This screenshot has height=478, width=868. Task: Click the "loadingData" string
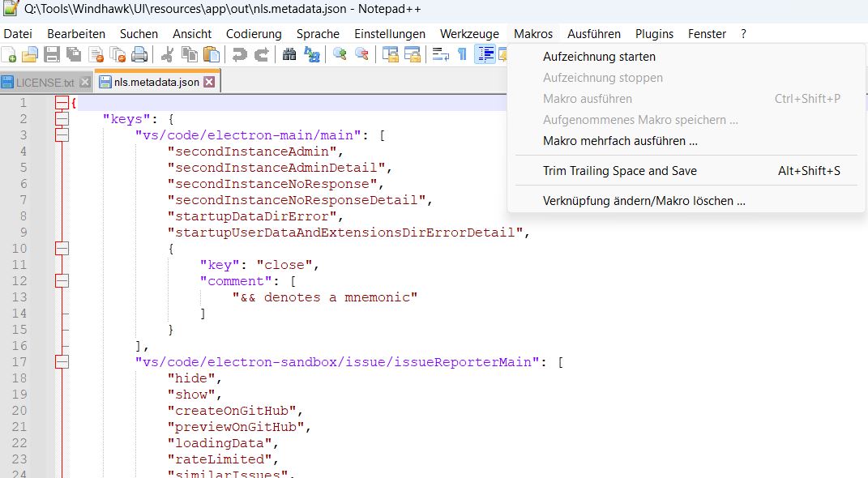[x=220, y=443]
